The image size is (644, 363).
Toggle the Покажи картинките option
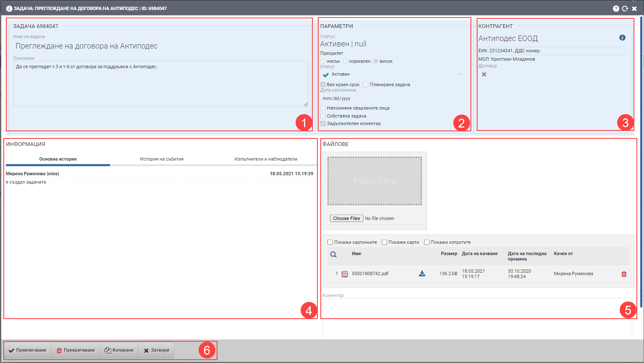click(330, 242)
